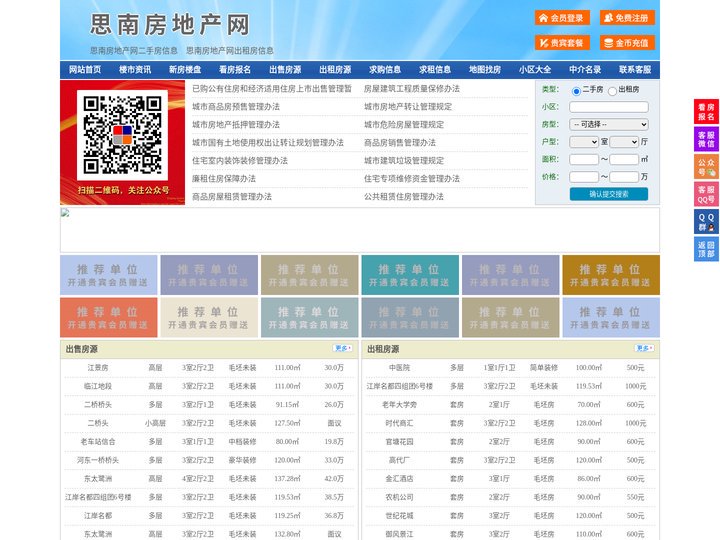Image resolution: width=720 pixels, height=540 pixels.
Task: Open link 商品房屋租赁管理办法
Action: pos(232,197)
